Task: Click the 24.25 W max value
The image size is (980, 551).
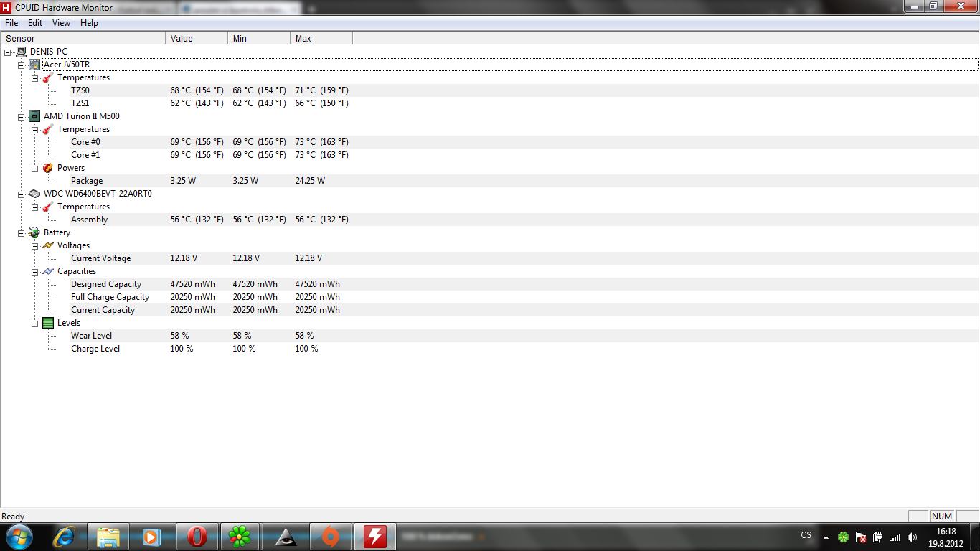Action: pyautogui.click(x=310, y=181)
